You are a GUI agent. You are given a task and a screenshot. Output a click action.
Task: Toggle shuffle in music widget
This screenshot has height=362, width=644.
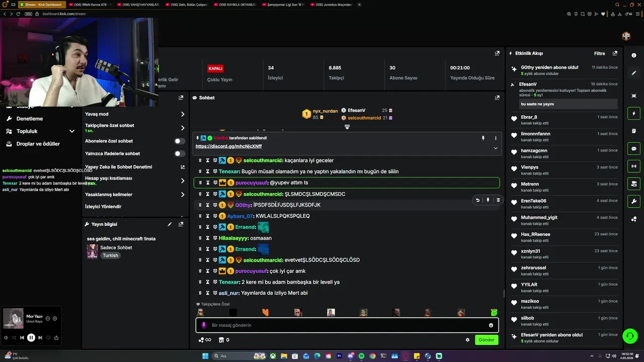(14, 338)
